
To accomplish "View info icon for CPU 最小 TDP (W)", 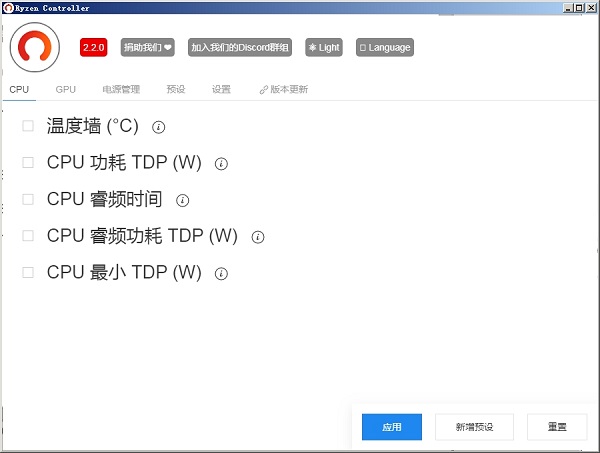I will [x=221, y=274].
